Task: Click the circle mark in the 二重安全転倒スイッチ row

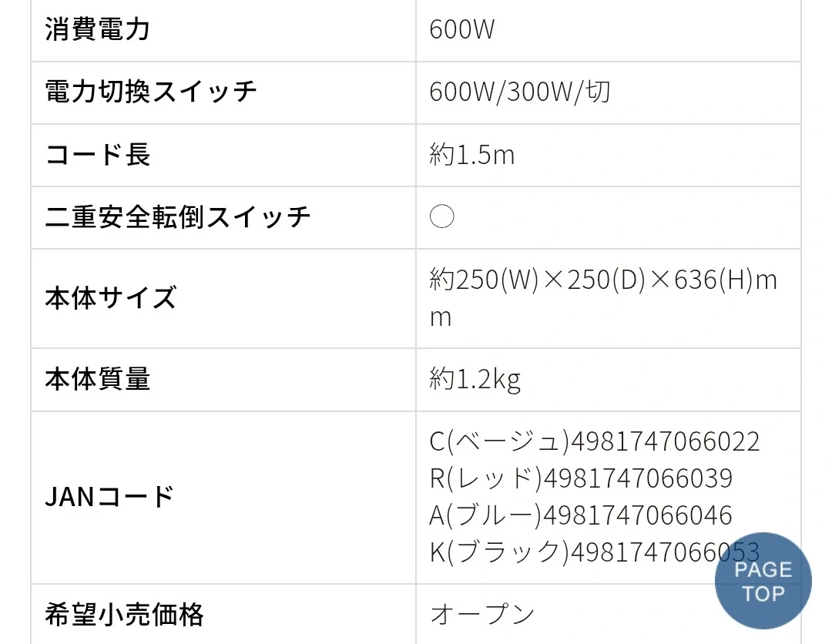Action: pyautogui.click(x=441, y=217)
